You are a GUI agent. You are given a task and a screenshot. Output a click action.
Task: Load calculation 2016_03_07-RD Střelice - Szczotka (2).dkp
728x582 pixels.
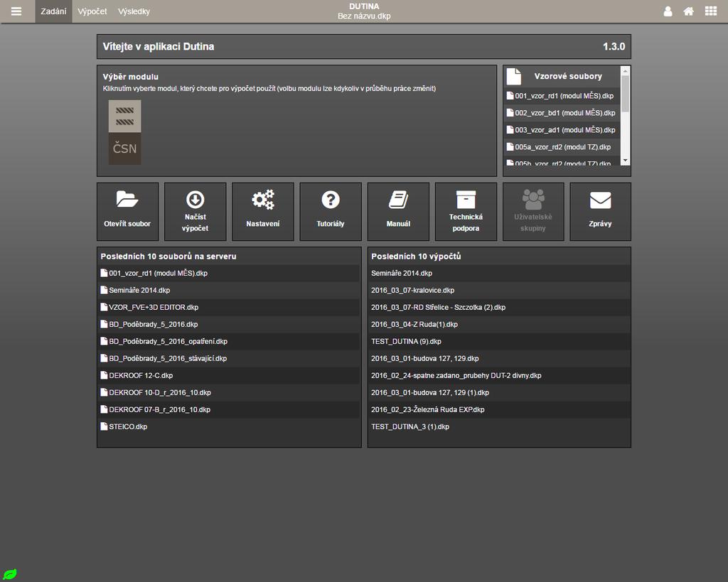499,307
